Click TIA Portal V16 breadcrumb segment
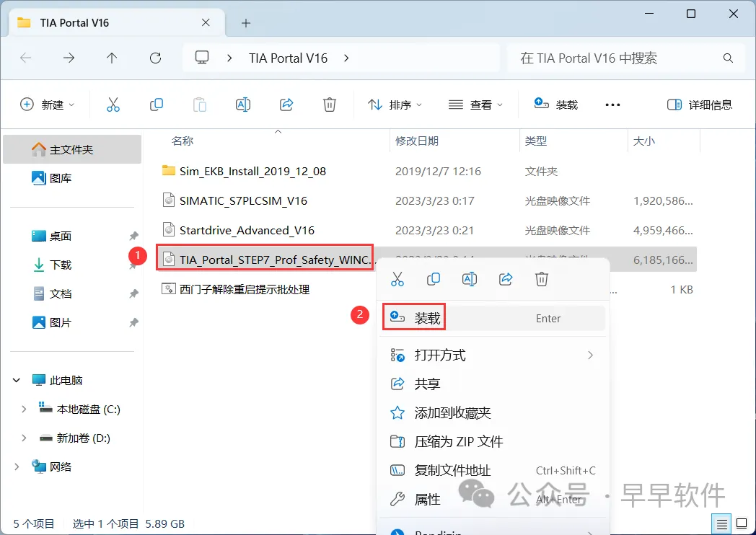 (x=288, y=58)
